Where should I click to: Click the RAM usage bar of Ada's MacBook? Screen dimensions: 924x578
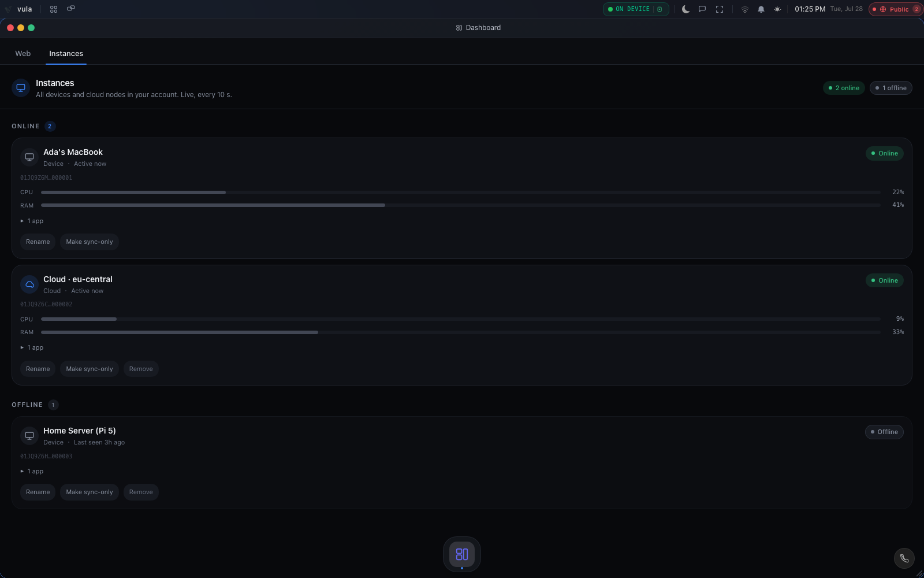pyautogui.click(x=461, y=205)
